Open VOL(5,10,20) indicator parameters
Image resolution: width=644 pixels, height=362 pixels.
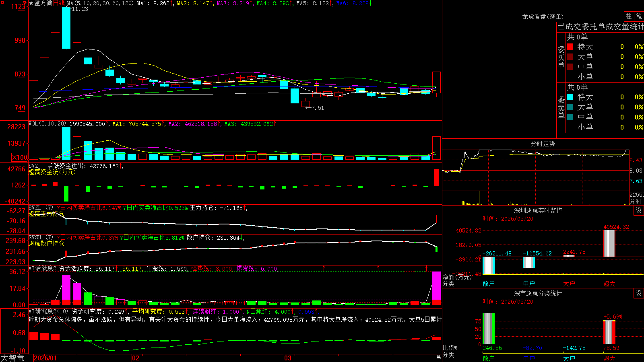point(47,124)
